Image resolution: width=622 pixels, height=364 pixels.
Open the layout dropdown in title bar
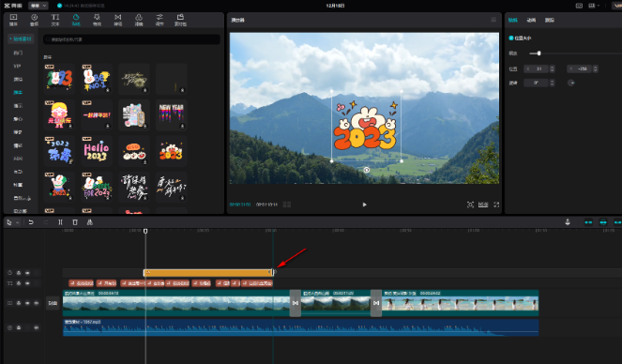[594, 6]
